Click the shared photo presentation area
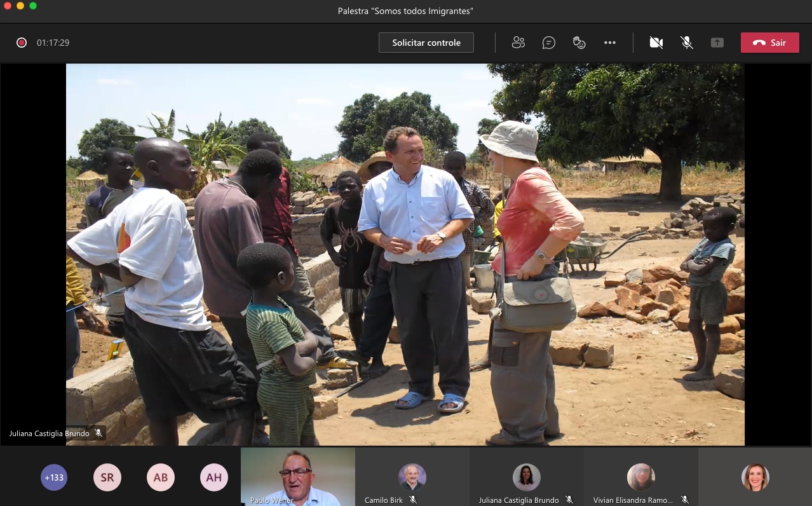 405,254
